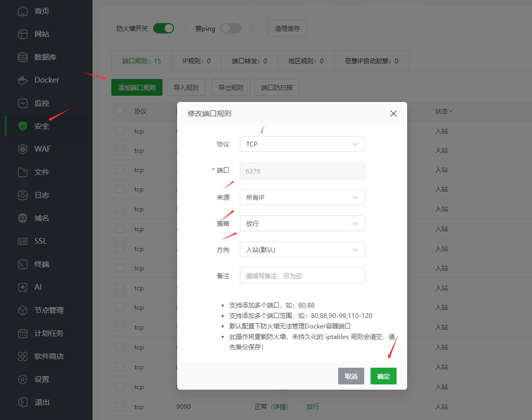The width and height of the screenshot is (532, 420).
Task: Open the 协议 TCP dropdown
Action: [x=302, y=144]
